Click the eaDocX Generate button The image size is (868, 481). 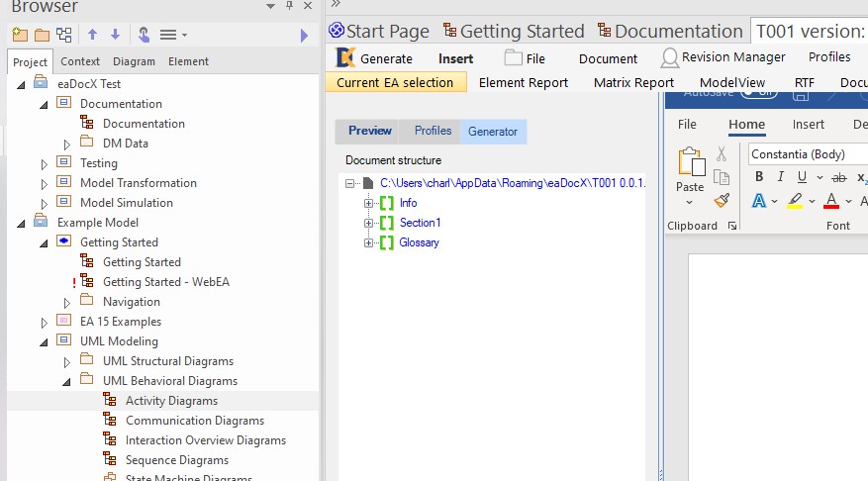[x=375, y=58]
